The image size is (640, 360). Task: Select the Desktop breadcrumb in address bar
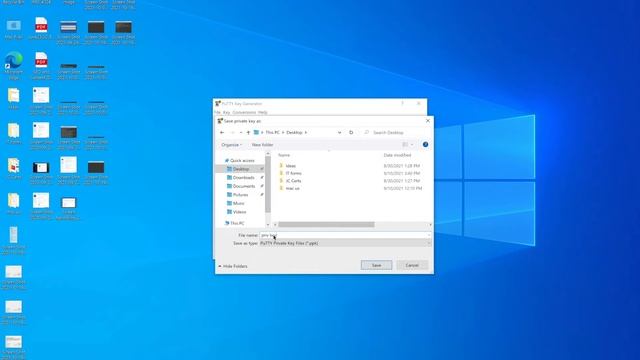click(294, 133)
